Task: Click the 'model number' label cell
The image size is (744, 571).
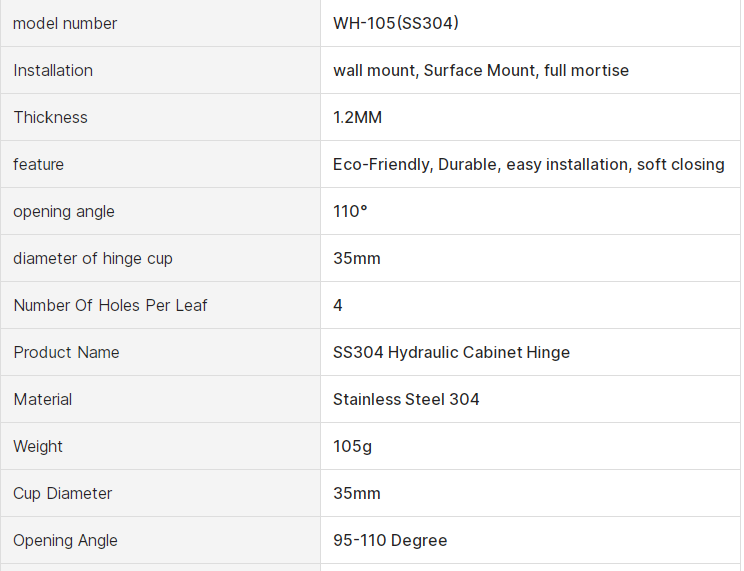Action: point(65,23)
